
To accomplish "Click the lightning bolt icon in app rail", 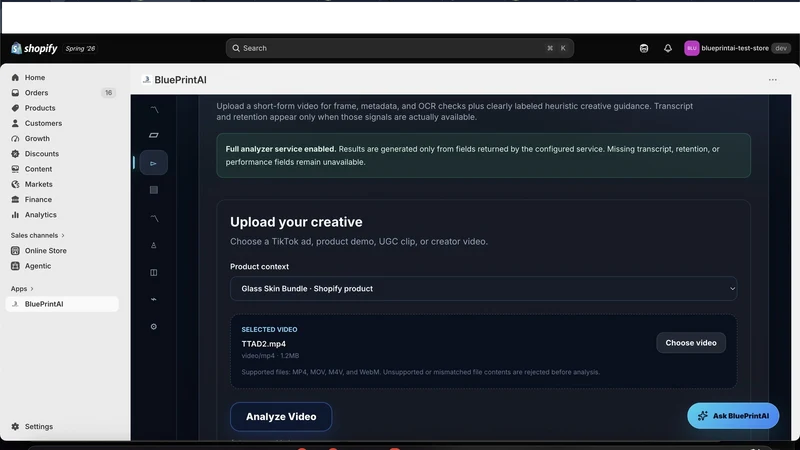I will (x=154, y=299).
